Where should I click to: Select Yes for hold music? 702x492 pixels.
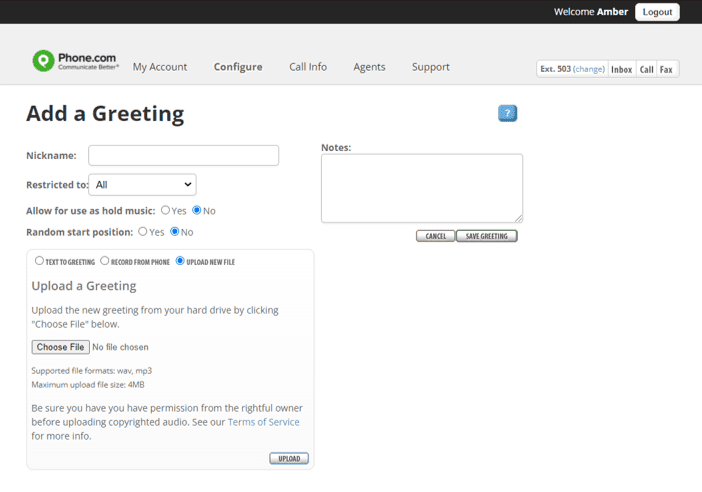[166, 210]
